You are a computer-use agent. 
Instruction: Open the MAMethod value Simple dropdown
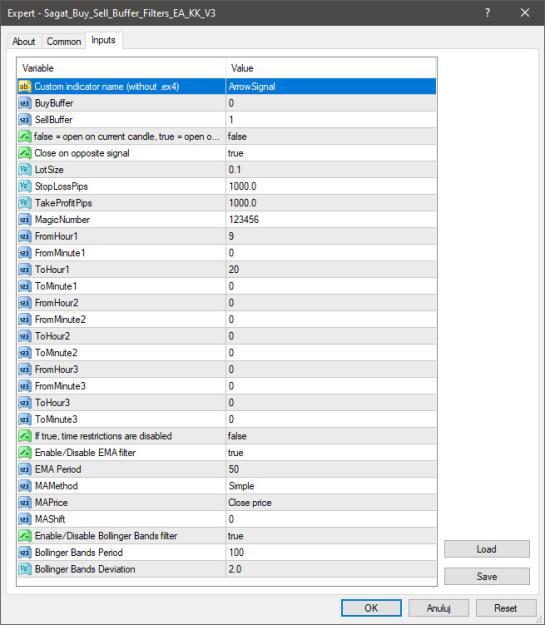coord(331,486)
